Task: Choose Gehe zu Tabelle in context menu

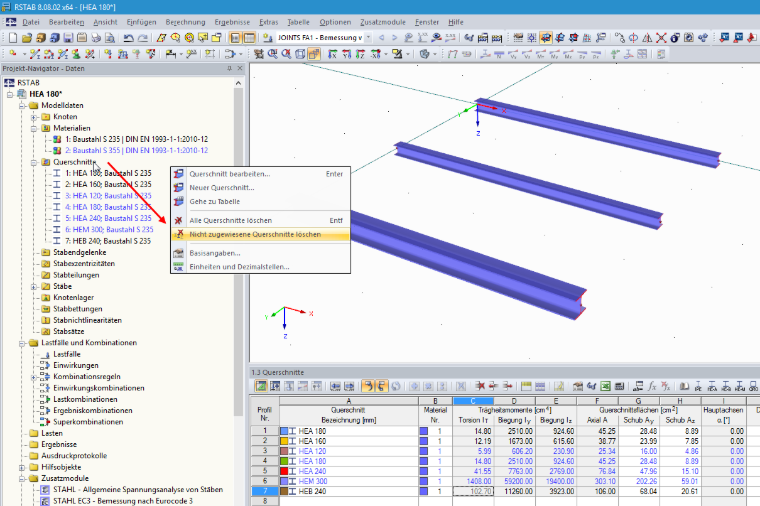Action: click(260, 202)
